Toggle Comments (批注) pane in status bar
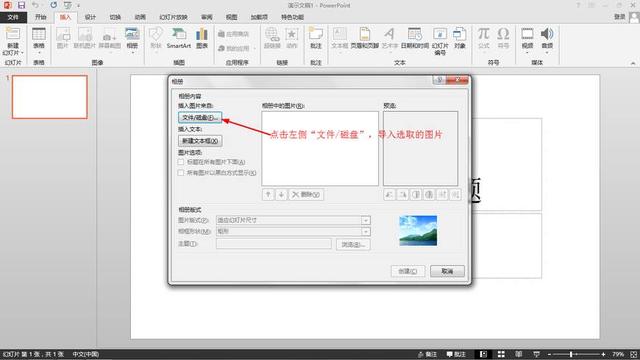The height and width of the screenshot is (360, 640). pyautogui.click(x=456, y=354)
